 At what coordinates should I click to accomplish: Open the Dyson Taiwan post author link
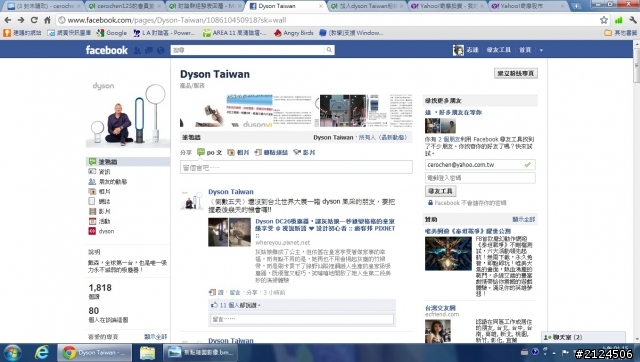click(x=231, y=191)
